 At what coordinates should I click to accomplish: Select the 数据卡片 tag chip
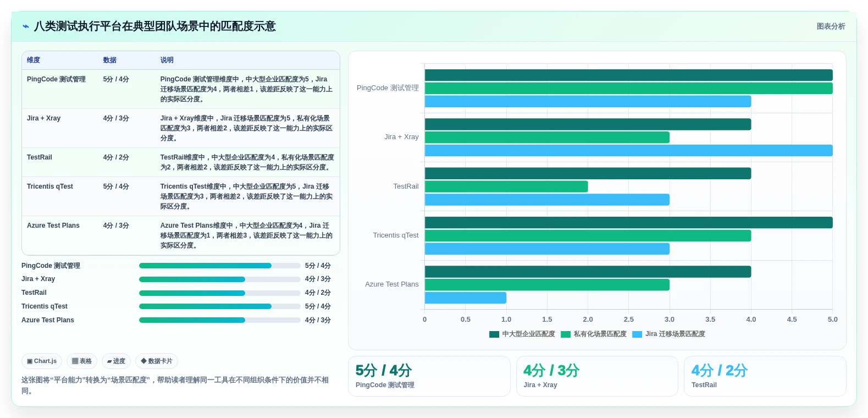157,361
